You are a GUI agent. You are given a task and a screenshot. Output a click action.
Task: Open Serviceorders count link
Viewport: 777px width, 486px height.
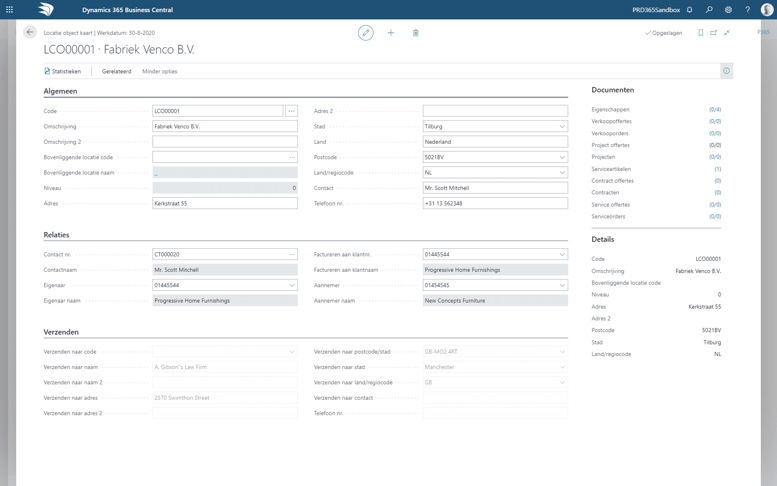coord(715,216)
